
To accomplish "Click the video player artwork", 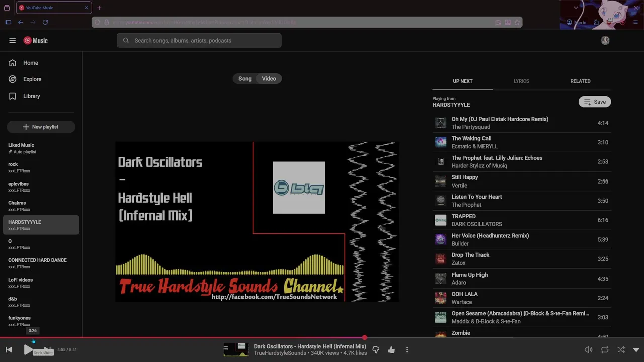I will click(258, 222).
